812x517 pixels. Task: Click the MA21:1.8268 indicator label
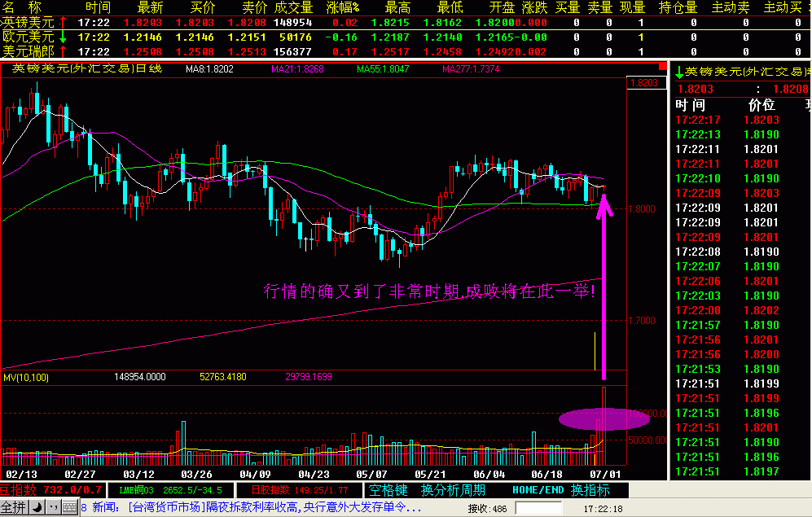tap(297, 69)
